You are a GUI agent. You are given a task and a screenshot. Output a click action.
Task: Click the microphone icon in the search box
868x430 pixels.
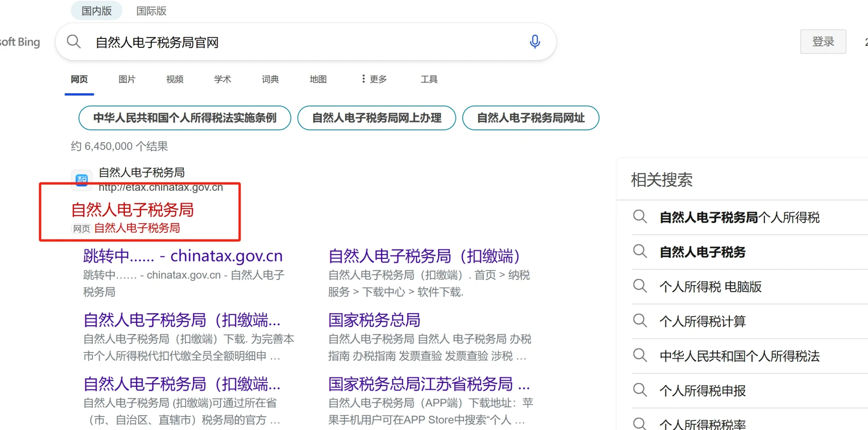[535, 41]
